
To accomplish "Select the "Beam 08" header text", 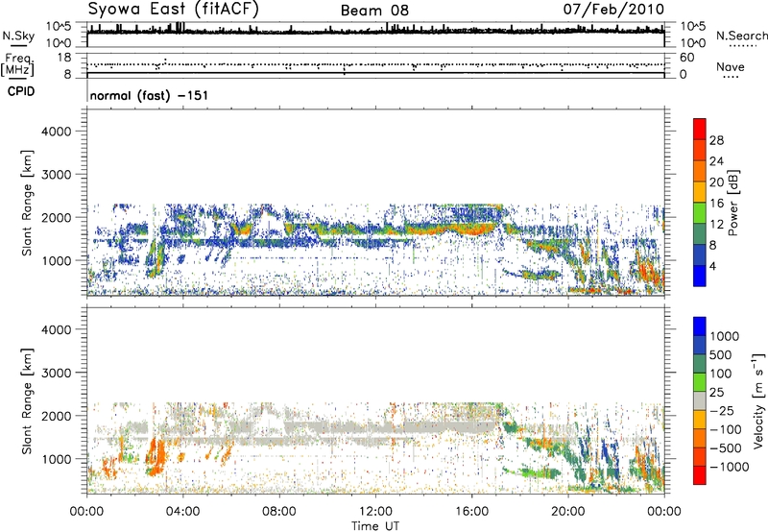I will tap(374, 11).
